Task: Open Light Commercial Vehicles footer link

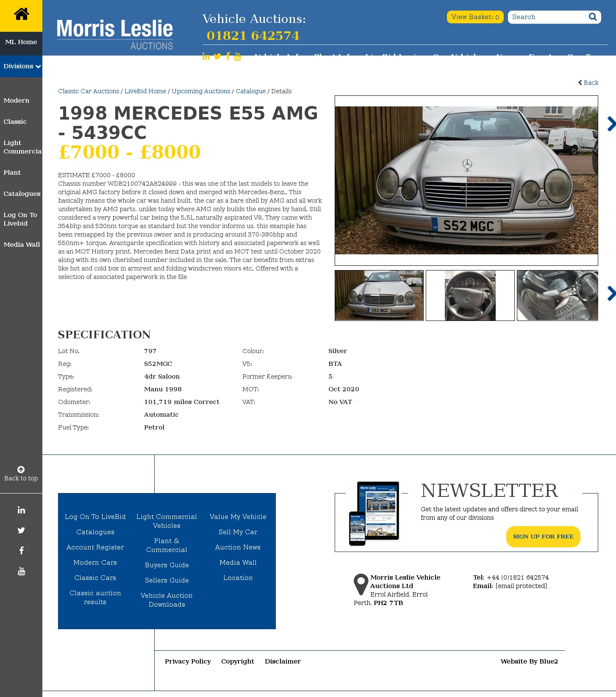Action: [167, 521]
